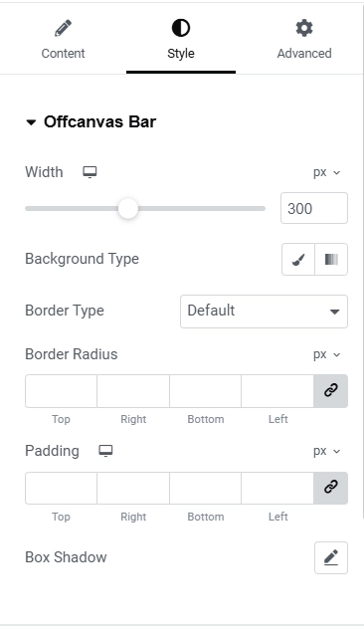This screenshot has height=632, width=364.
Task: Click the Width slider handle
Action: [128, 208]
